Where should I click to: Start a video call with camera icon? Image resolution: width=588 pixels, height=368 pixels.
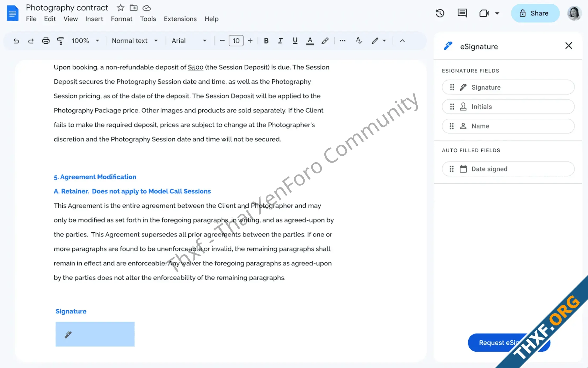[484, 13]
